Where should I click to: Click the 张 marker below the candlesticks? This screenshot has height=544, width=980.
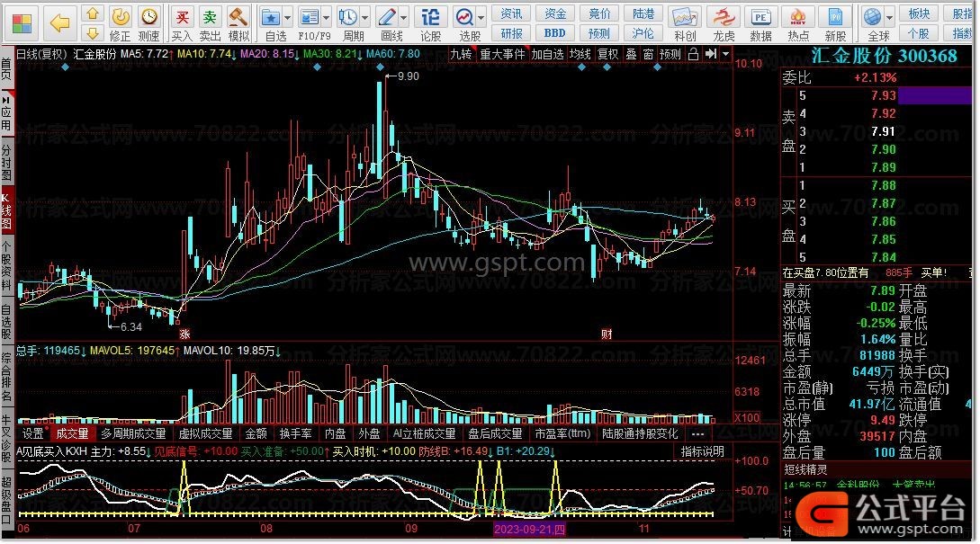click(185, 334)
